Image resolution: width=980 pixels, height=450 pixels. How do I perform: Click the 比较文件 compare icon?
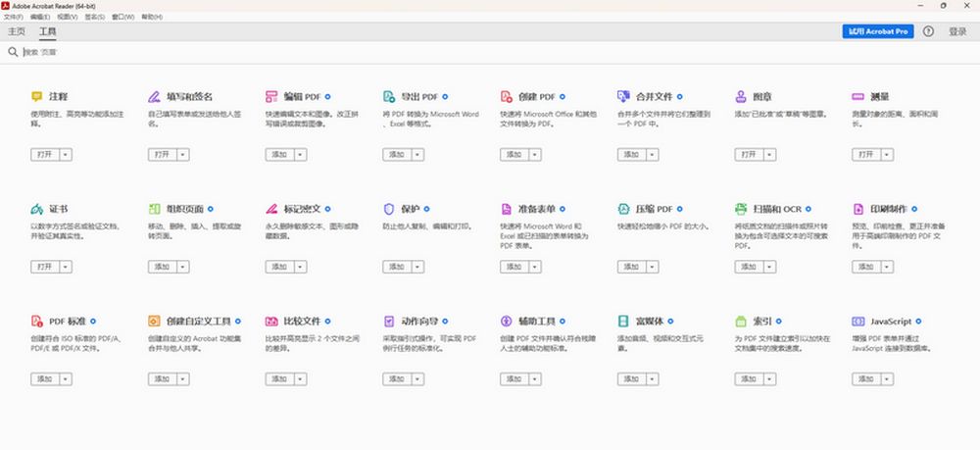tap(271, 322)
